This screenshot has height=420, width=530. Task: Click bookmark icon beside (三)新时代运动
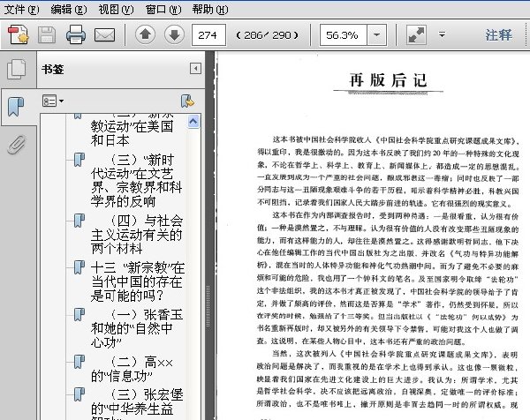79,160
